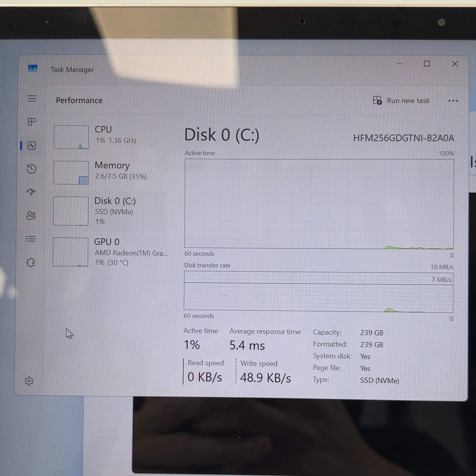Maximize the Task Manager window
Viewport: 476px width, 476px height.
pyautogui.click(x=427, y=64)
